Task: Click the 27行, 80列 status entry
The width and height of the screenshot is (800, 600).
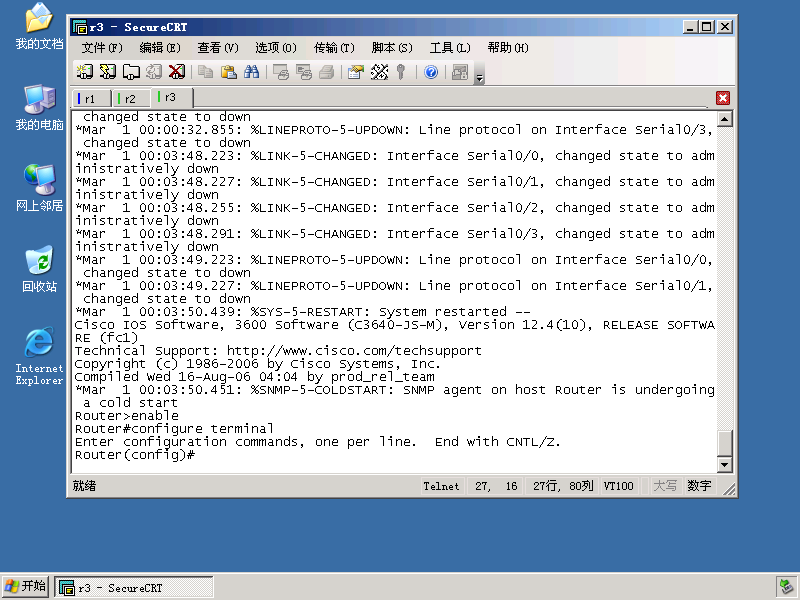Action: [563, 486]
